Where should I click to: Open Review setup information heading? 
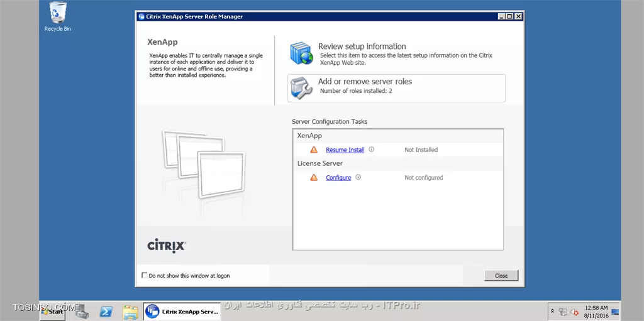(362, 46)
